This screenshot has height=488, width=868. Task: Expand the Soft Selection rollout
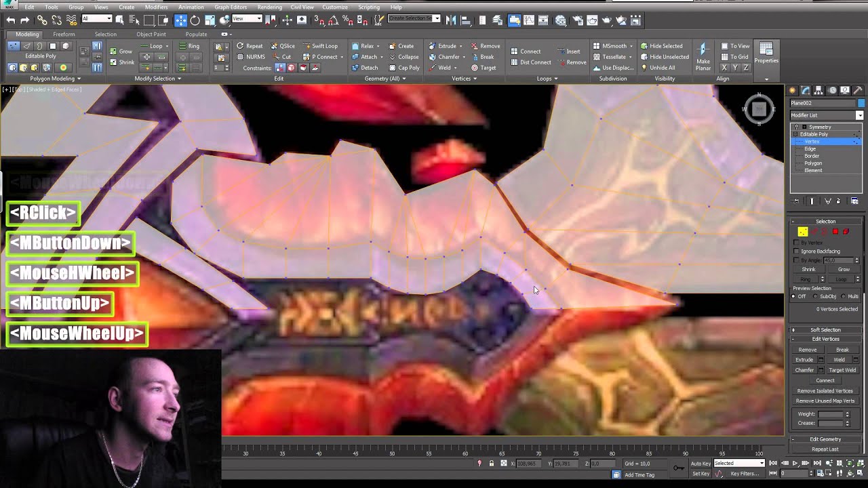point(825,330)
